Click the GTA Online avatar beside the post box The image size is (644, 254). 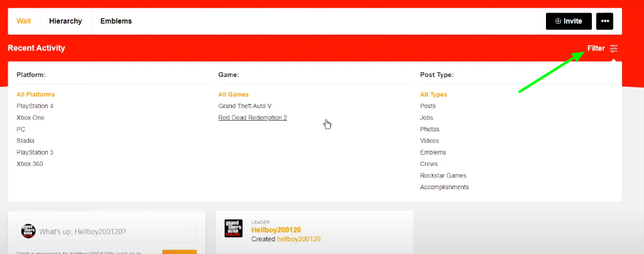click(x=28, y=231)
